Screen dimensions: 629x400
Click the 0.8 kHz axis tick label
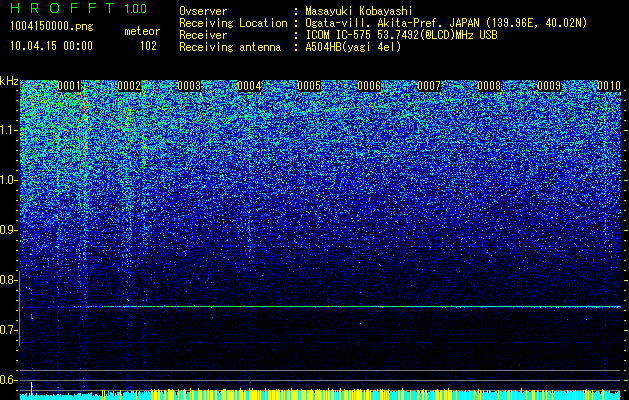pos(8,280)
